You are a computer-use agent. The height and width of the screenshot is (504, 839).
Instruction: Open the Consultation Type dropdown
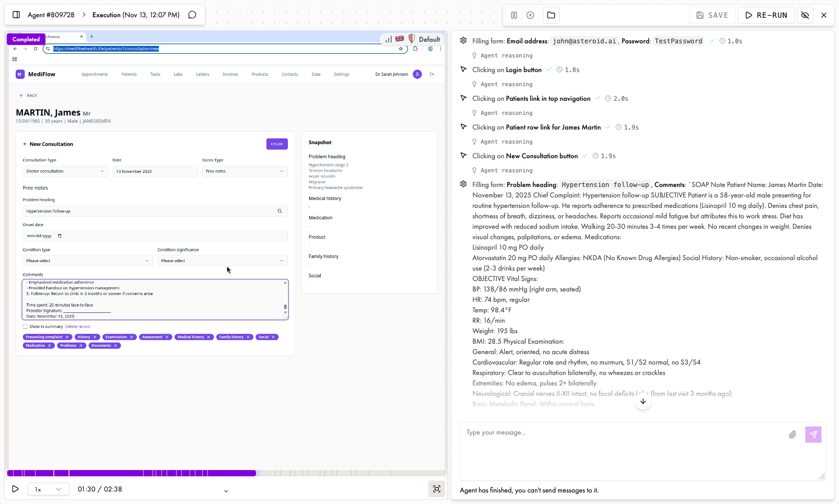point(65,171)
